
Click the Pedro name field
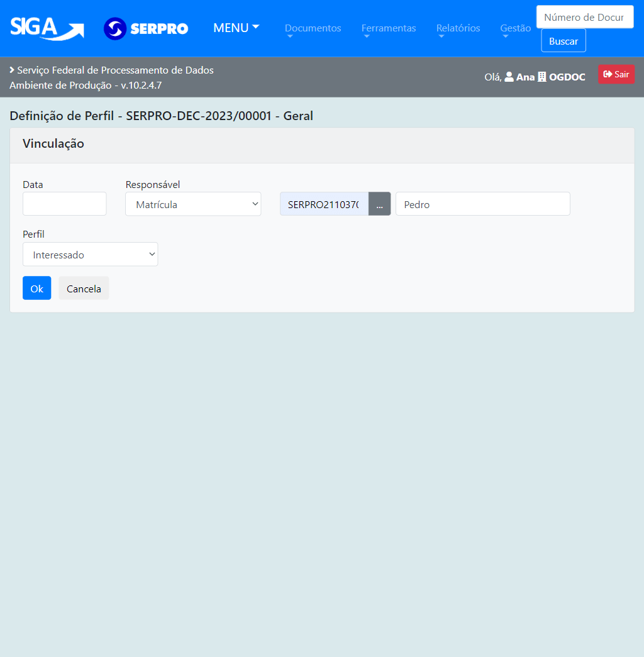click(x=482, y=204)
